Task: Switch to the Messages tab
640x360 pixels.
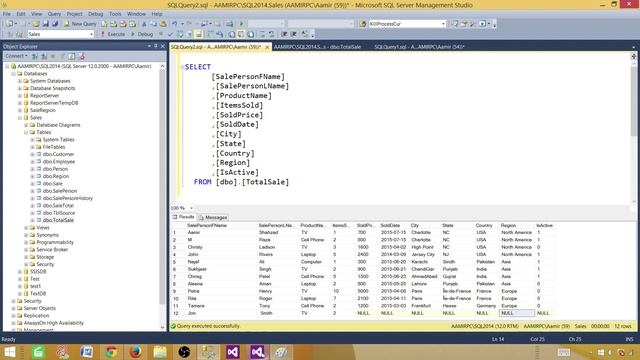Action: tap(213, 218)
